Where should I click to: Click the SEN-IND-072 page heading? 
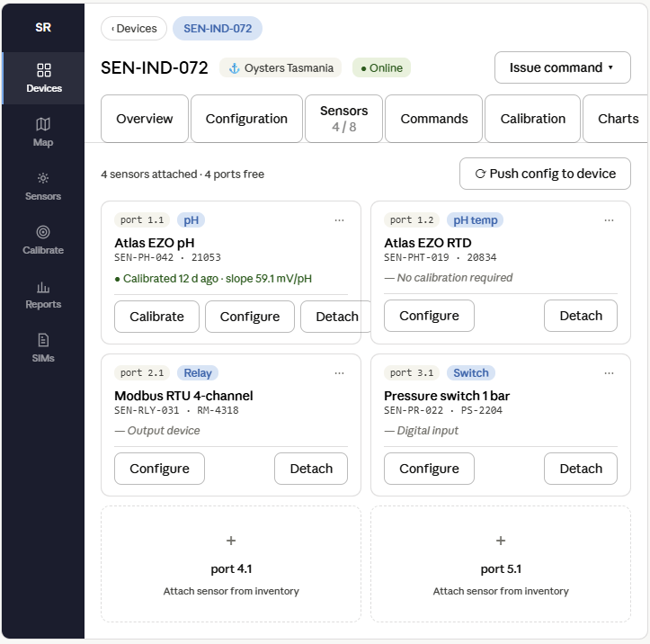point(155,68)
